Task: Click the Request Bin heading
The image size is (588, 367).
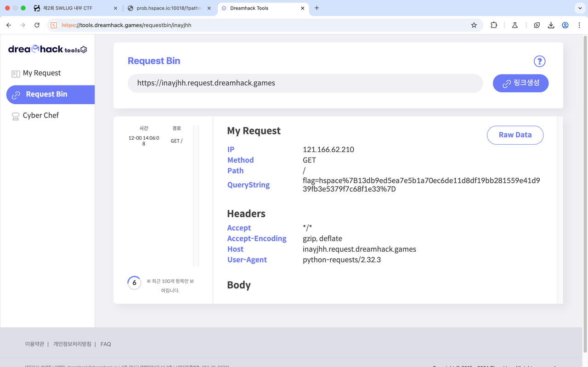Action: (x=154, y=61)
